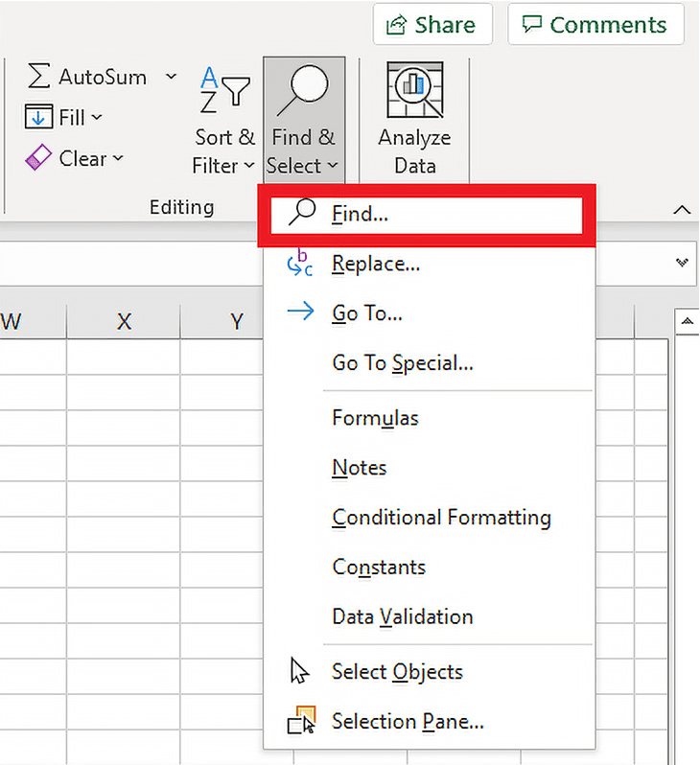Click the AutoSum sigma icon
The width and height of the screenshot is (700, 765).
38,76
